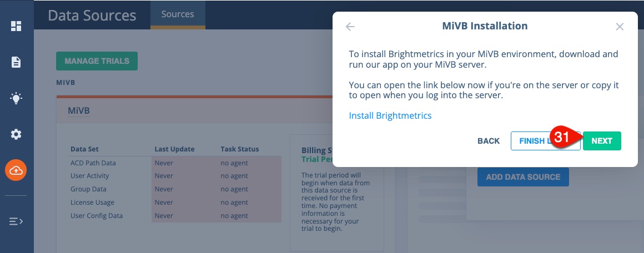The height and width of the screenshot is (253, 644).
Task: Select the User Activity row label
Action: 90,176
